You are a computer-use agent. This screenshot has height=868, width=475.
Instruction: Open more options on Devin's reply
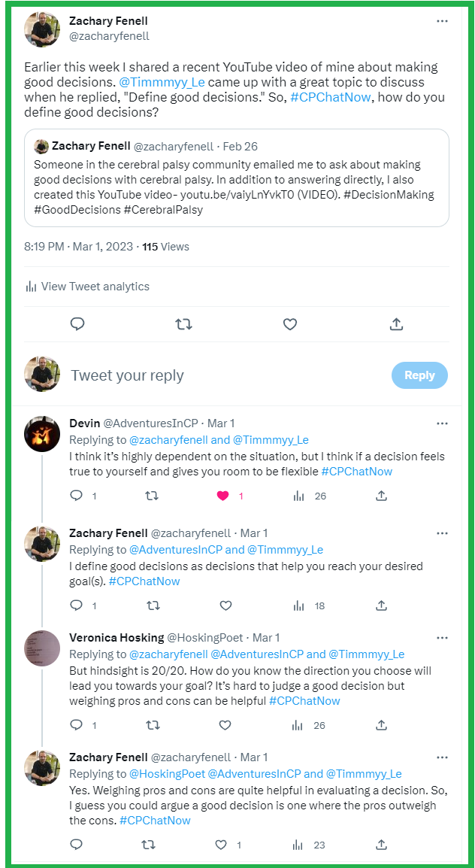pos(442,423)
